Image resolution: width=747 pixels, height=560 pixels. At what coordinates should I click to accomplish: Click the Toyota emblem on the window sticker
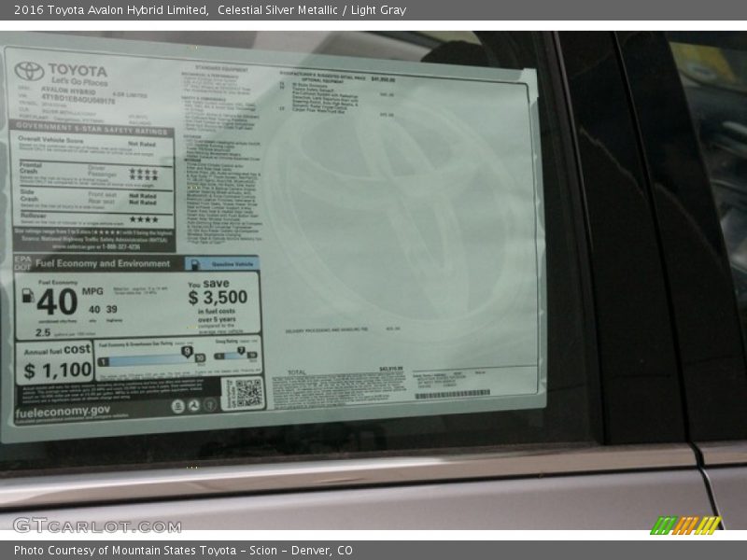click(29, 72)
